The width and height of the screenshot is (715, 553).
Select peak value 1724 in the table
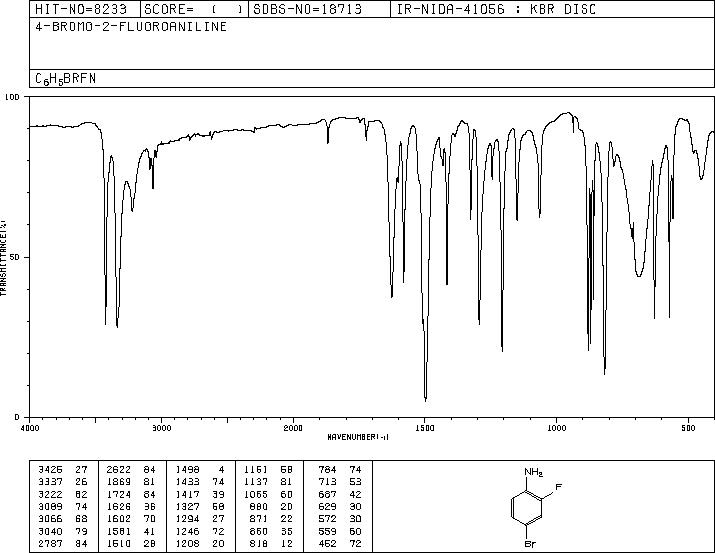pyautogui.click(x=119, y=495)
